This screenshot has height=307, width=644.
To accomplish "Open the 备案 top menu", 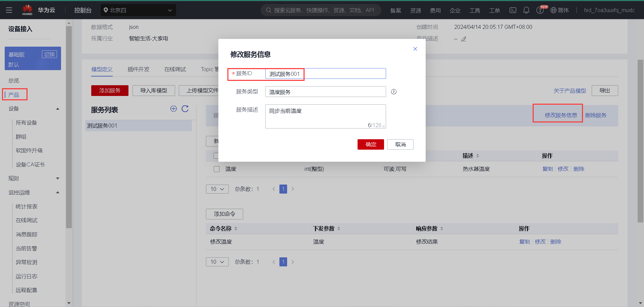I will [396, 10].
